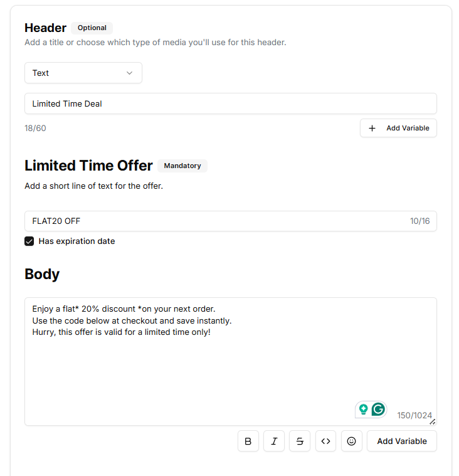Toggle bold formatting in body toolbar

(248, 441)
